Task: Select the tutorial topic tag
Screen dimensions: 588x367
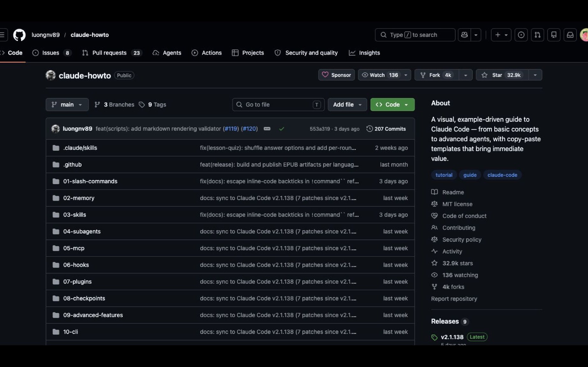Action: coord(444,175)
